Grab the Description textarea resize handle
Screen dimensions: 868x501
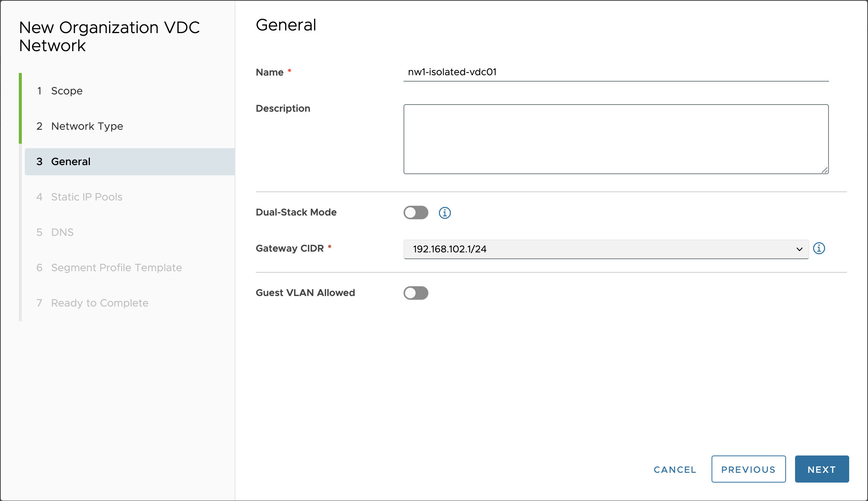point(824,170)
